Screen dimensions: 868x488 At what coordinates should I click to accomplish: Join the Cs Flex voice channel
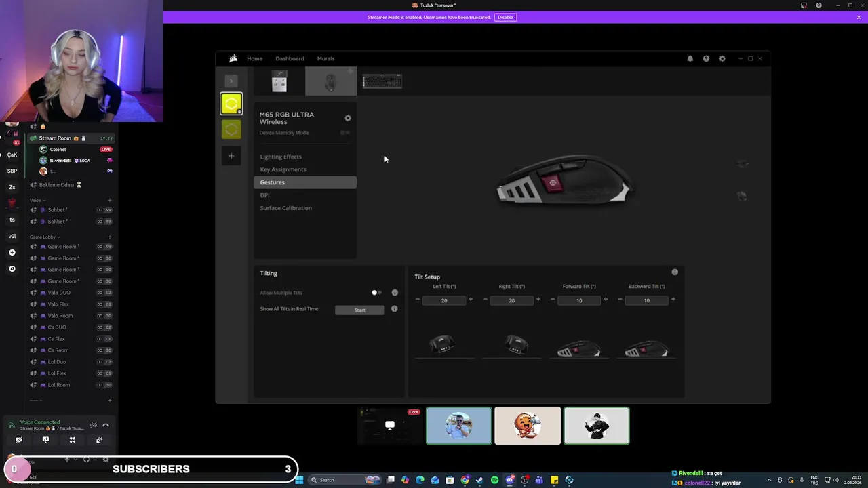71,339
